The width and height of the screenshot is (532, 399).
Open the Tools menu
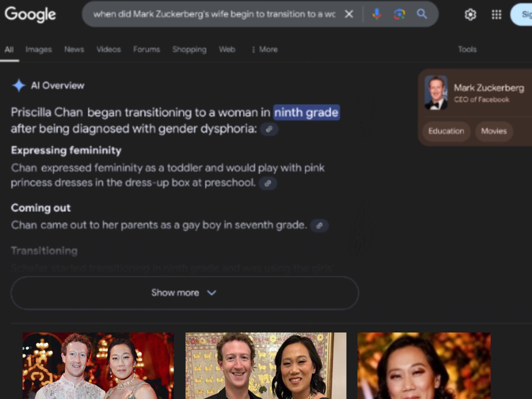click(467, 49)
